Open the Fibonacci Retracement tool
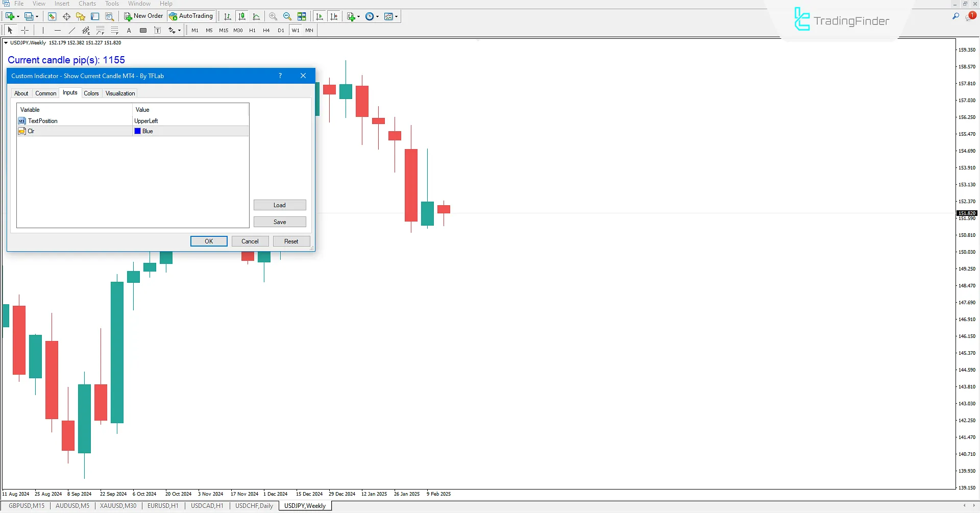The height and width of the screenshot is (513, 980). (x=101, y=30)
